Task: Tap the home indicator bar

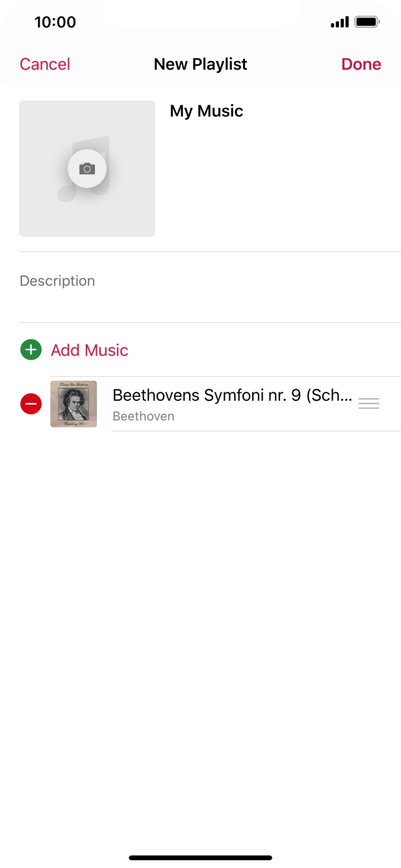Action: coord(200,858)
